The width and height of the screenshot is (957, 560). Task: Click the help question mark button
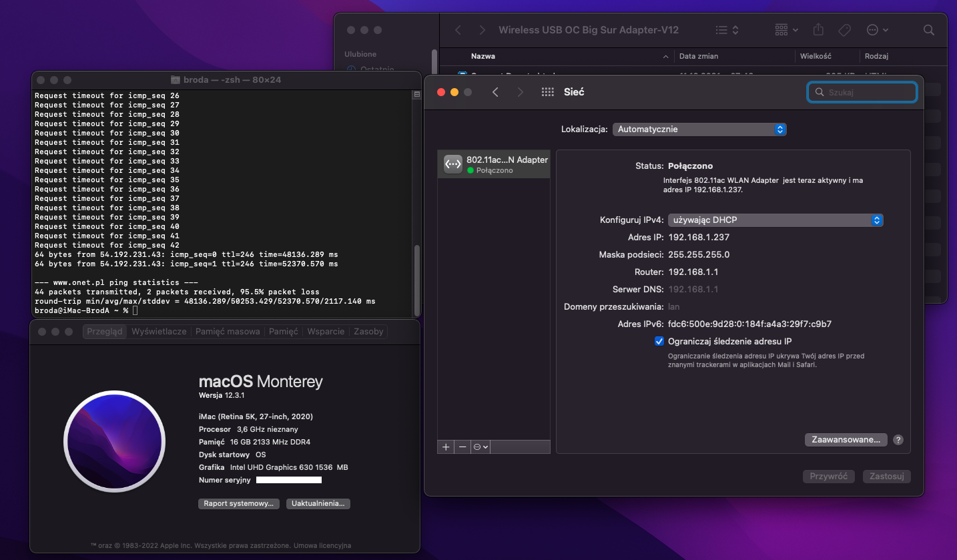898,440
